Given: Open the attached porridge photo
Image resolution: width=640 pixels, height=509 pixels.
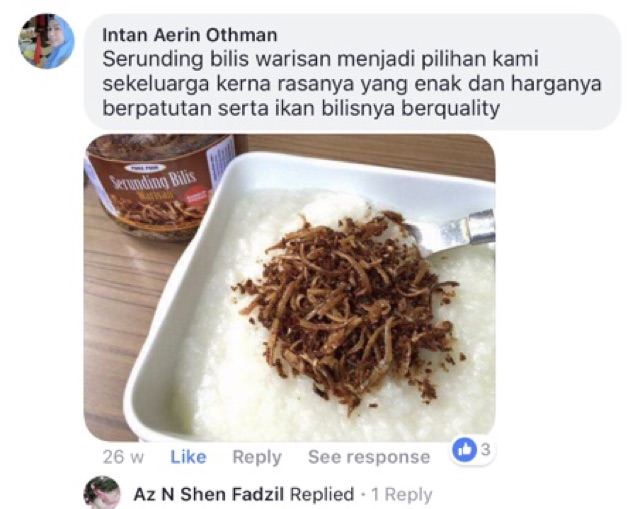Looking at the screenshot, I should click(x=289, y=288).
